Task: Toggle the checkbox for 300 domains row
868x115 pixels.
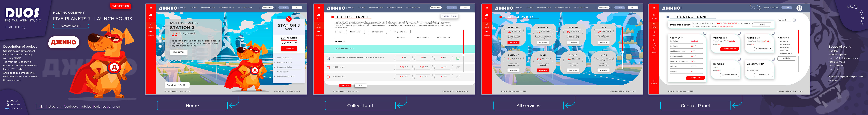Action: coord(458,77)
